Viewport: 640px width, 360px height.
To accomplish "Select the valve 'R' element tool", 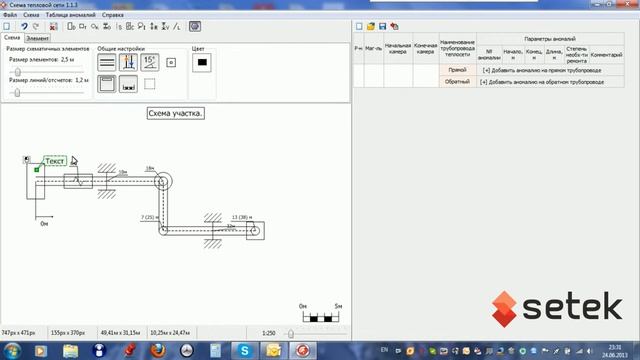I will [x=153, y=27].
